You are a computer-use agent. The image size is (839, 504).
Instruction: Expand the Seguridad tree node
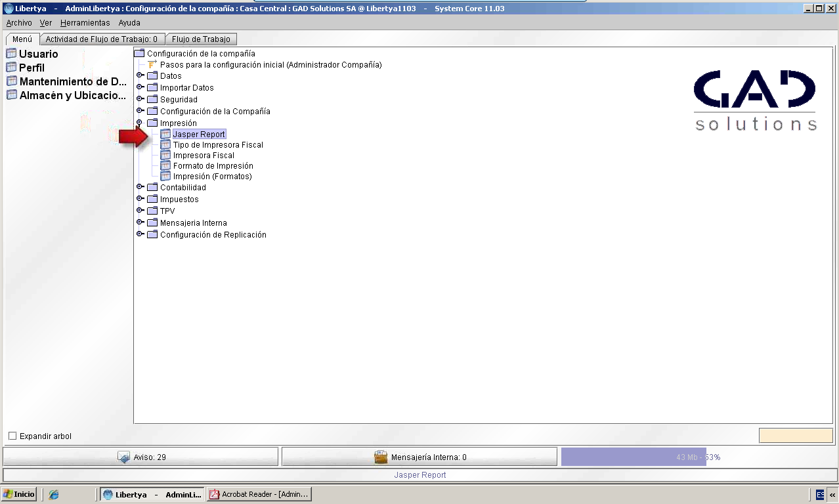140,99
